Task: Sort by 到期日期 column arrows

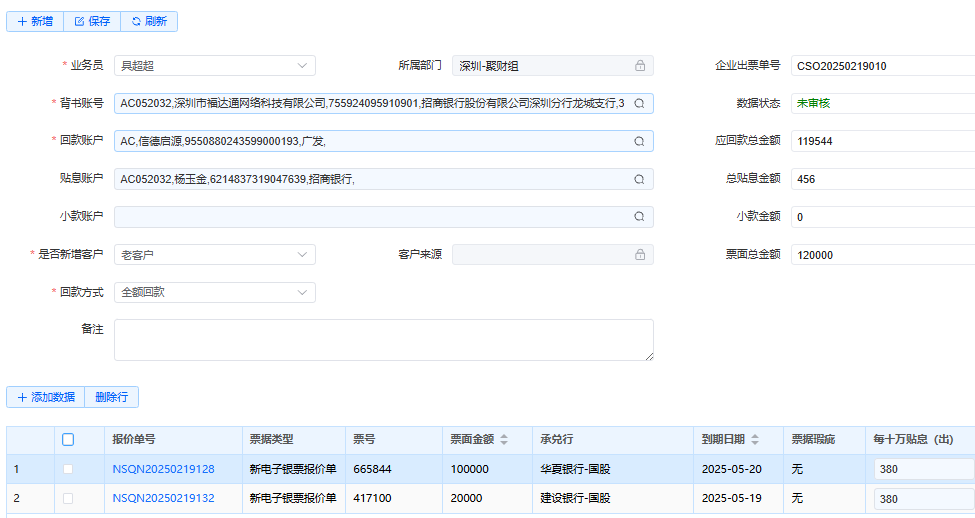Action: [x=755, y=440]
